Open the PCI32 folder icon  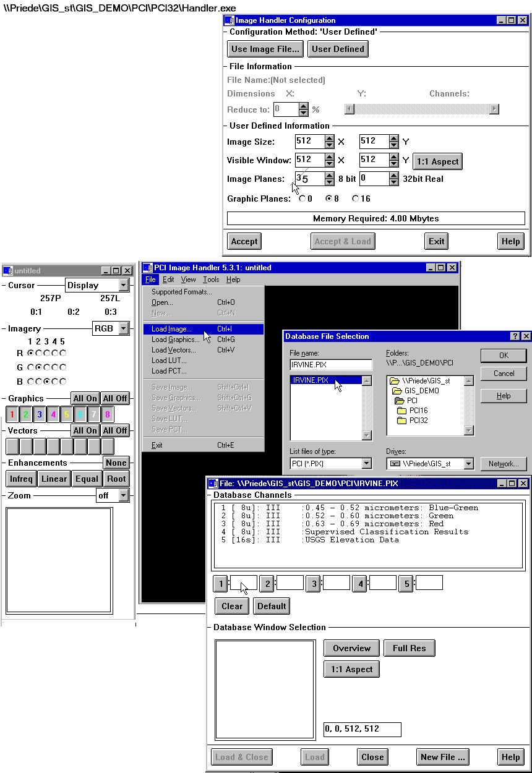tap(401, 421)
